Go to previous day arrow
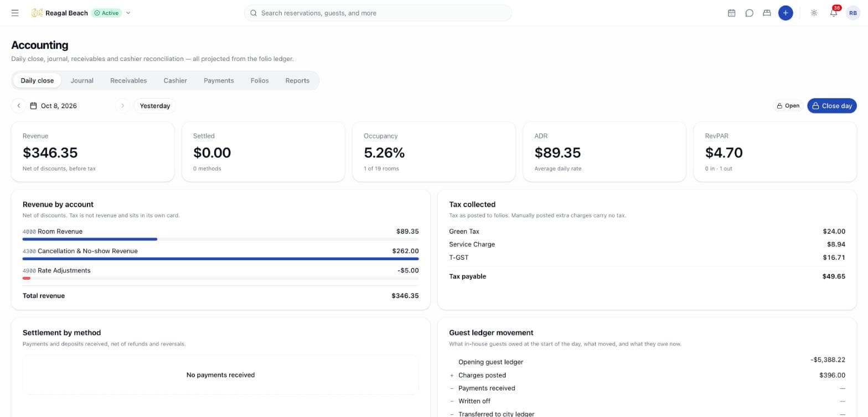This screenshot has height=417, width=868. pos(18,106)
